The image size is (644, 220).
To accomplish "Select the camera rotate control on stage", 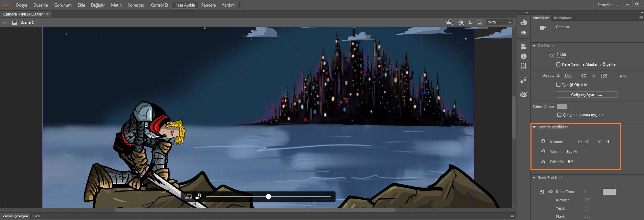I will click(x=189, y=197).
